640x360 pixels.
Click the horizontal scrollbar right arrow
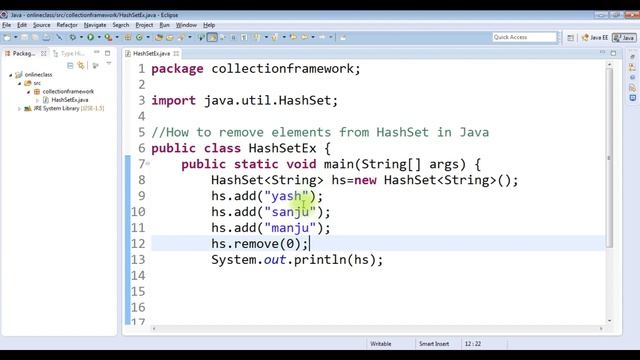[x=601, y=328]
